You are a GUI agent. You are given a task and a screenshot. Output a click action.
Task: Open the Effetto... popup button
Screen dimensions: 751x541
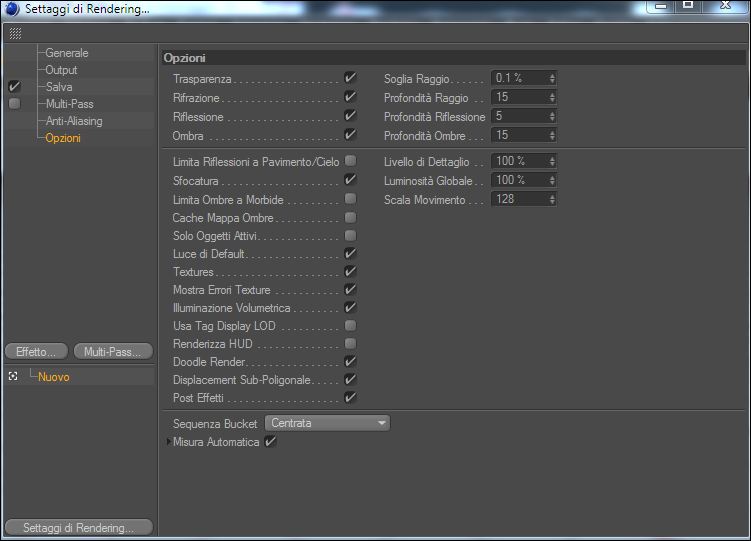click(36, 352)
